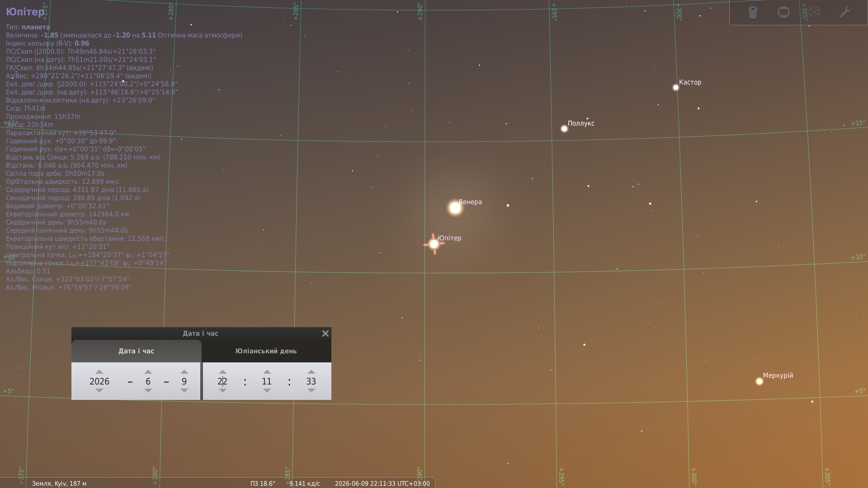Click the minutes field showing 11
The width and height of the screenshot is (868, 488).
pyautogui.click(x=267, y=381)
